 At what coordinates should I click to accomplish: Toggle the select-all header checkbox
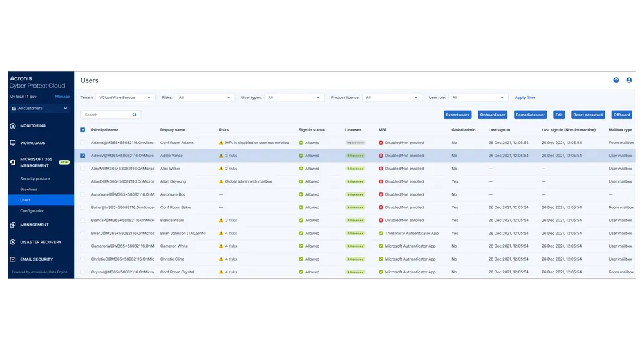coord(82,130)
